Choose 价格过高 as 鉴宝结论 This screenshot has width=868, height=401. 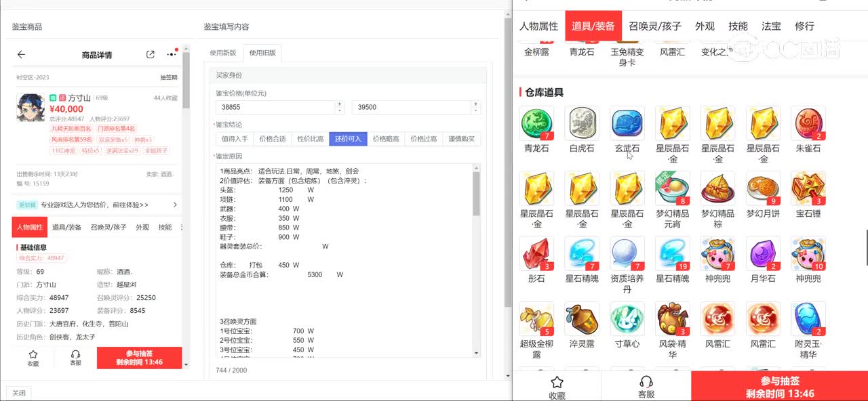tap(424, 139)
